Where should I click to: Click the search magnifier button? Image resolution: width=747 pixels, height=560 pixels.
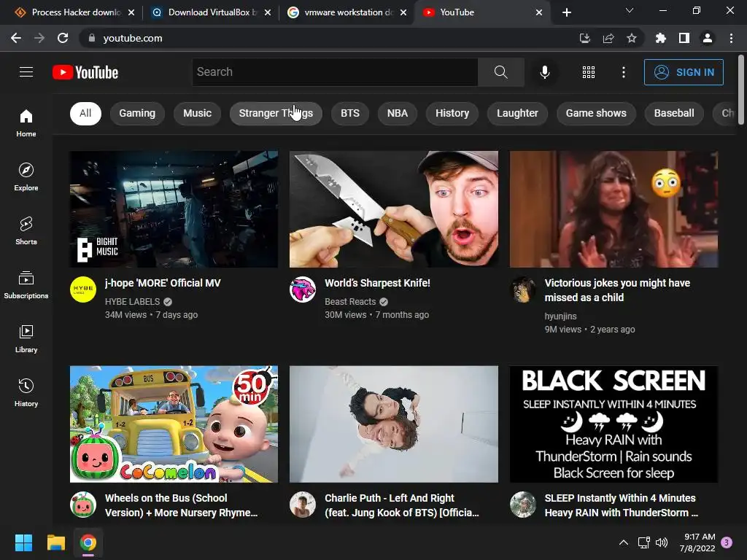(500, 72)
